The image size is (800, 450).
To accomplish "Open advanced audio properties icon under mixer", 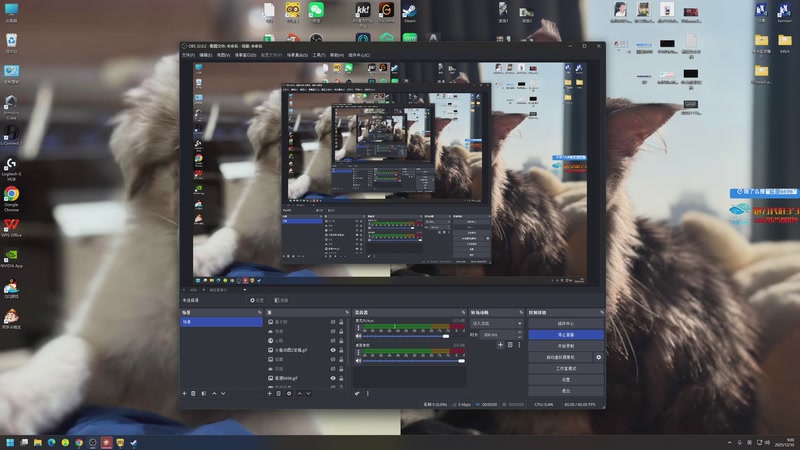I will 357,393.
